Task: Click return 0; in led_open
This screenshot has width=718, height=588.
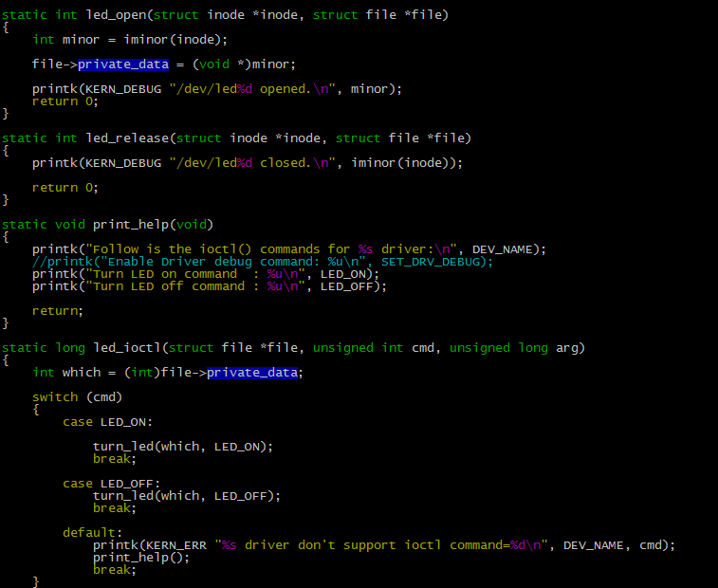Action: point(65,101)
